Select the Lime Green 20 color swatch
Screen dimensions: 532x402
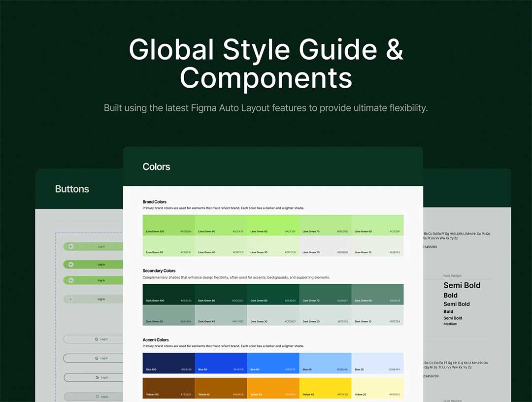325,246
